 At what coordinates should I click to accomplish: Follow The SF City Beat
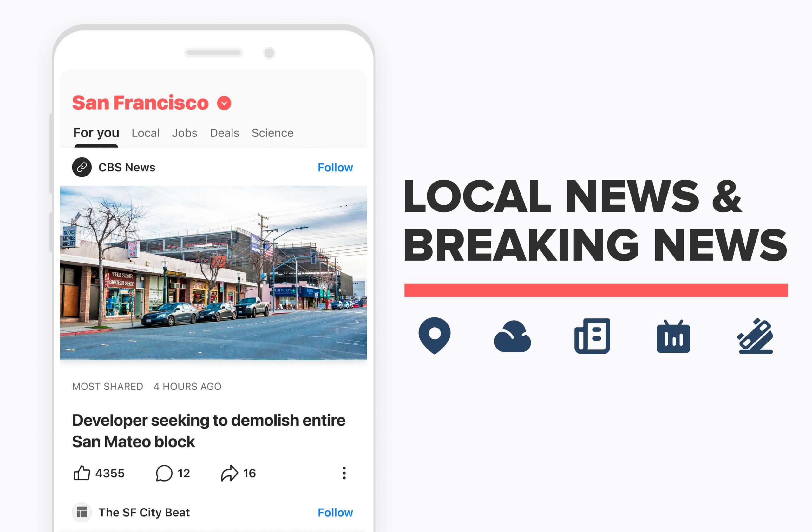click(x=335, y=512)
